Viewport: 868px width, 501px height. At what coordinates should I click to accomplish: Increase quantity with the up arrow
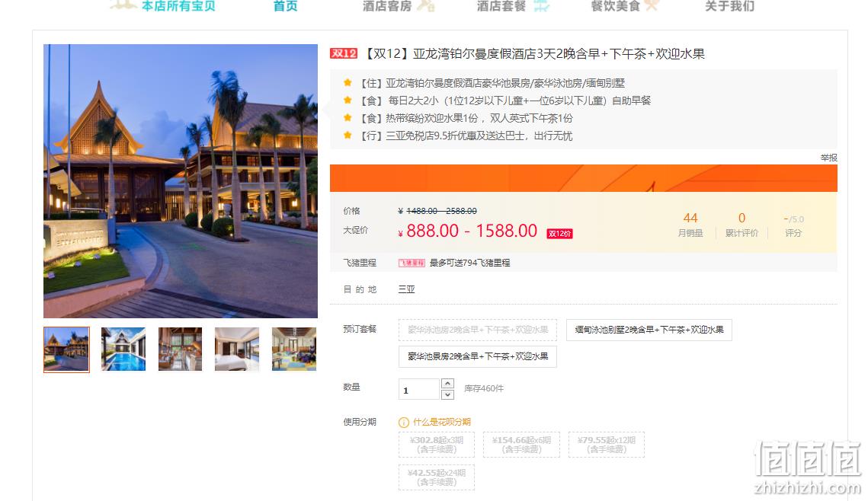point(447,383)
